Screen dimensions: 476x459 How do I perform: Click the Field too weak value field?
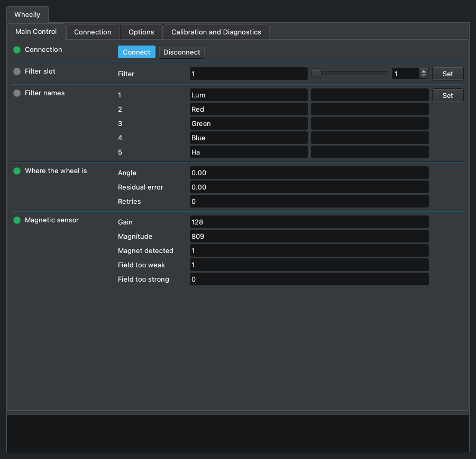tap(309, 265)
